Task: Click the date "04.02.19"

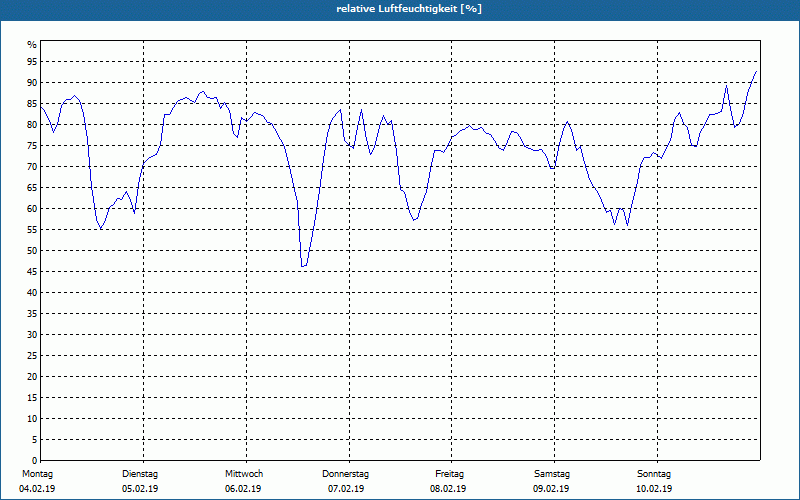Action: pyautogui.click(x=37, y=489)
